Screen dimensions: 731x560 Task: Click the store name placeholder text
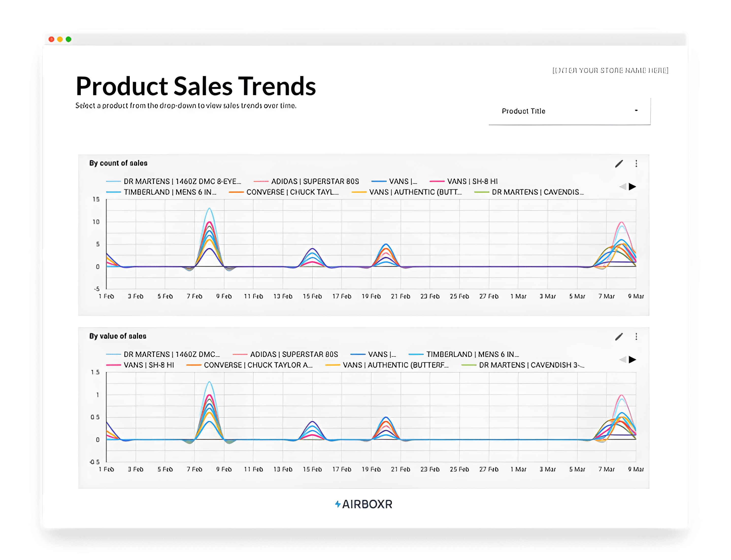point(610,70)
